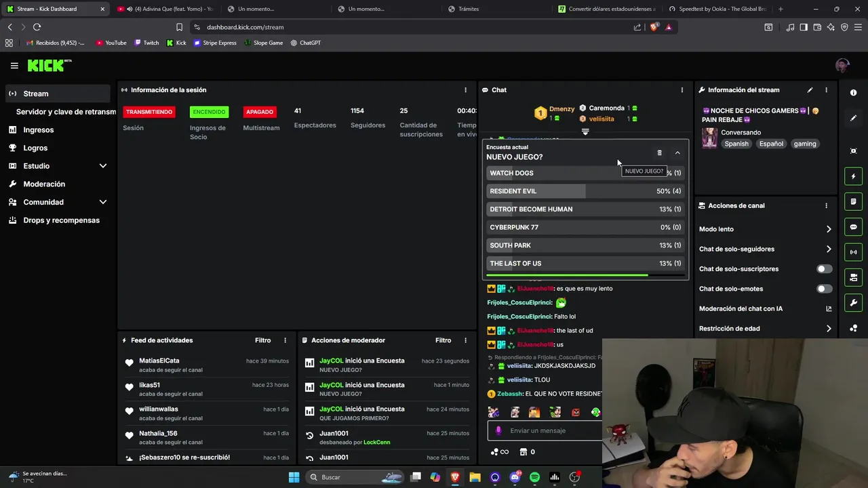
Task: Click the taskbar Buscar search box
Action: (355, 477)
